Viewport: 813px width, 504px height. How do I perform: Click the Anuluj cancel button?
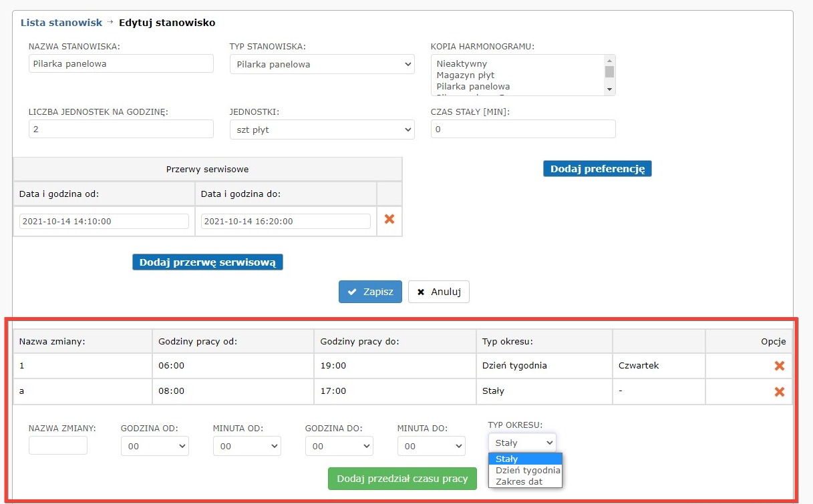click(x=439, y=292)
